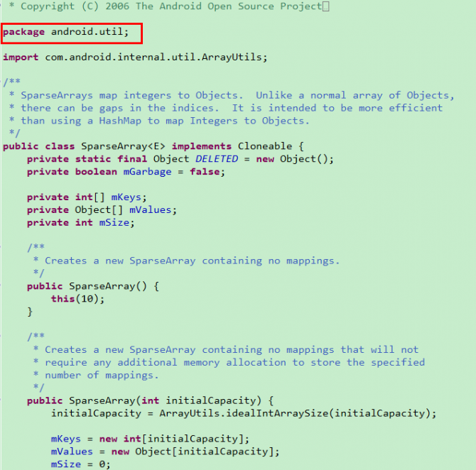Click the implements keyword
476x470 pixels.
coord(202,146)
